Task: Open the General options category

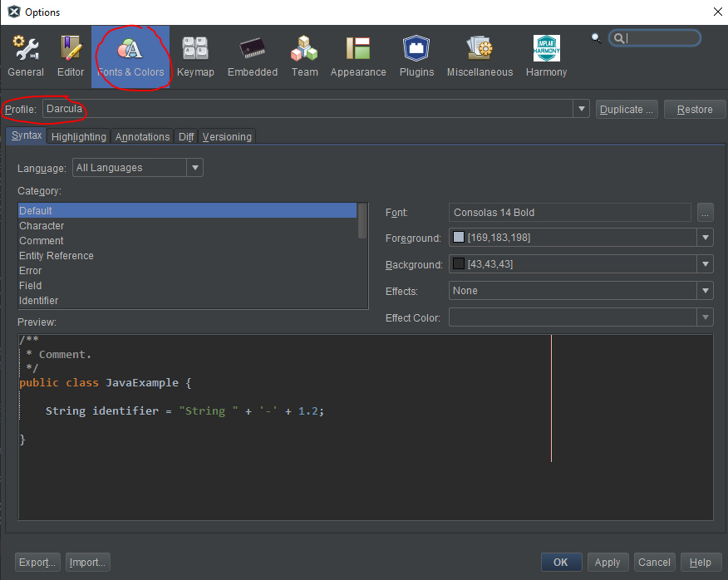Action: pyautogui.click(x=26, y=57)
